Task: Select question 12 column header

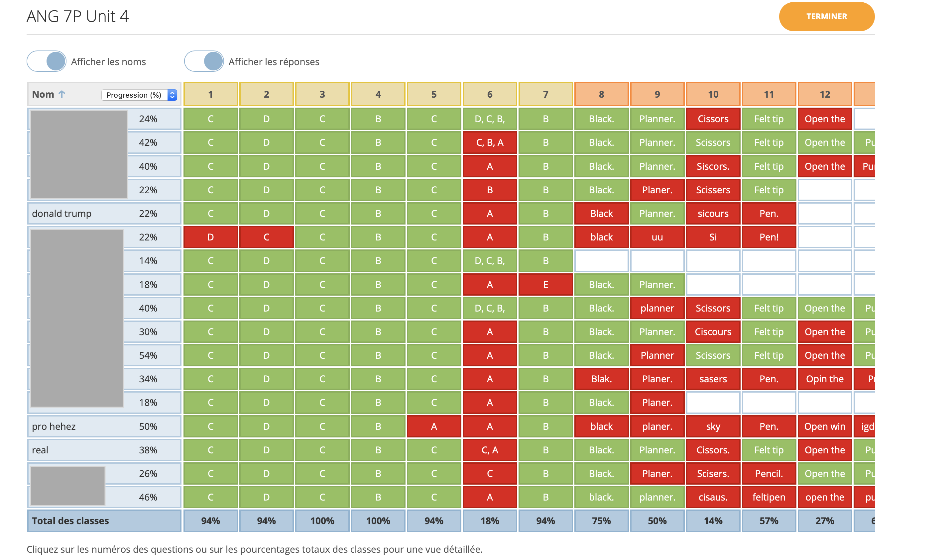Action: pyautogui.click(x=825, y=94)
